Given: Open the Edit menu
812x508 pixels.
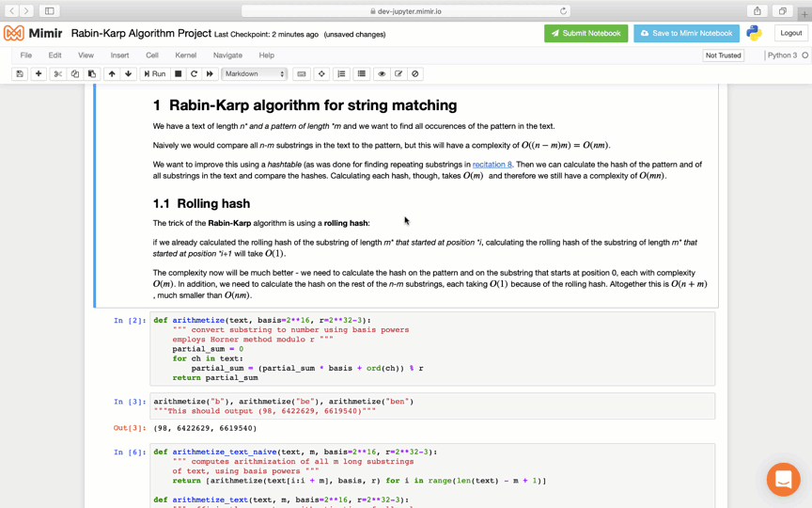Looking at the screenshot, I should pyautogui.click(x=55, y=55).
